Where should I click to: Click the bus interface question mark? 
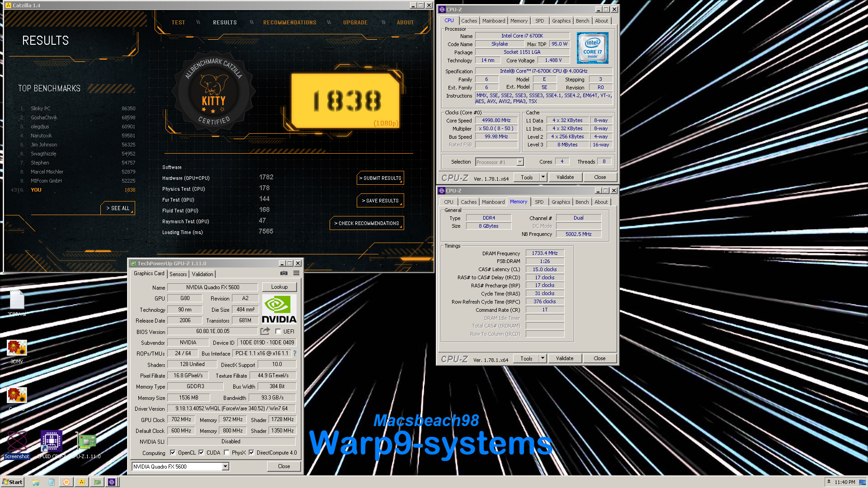click(295, 353)
